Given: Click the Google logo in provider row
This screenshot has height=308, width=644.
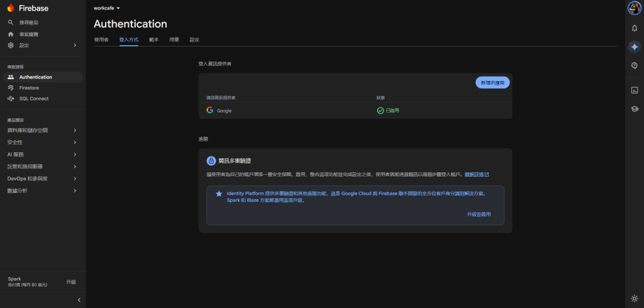Looking at the screenshot, I should [x=210, y=110].
